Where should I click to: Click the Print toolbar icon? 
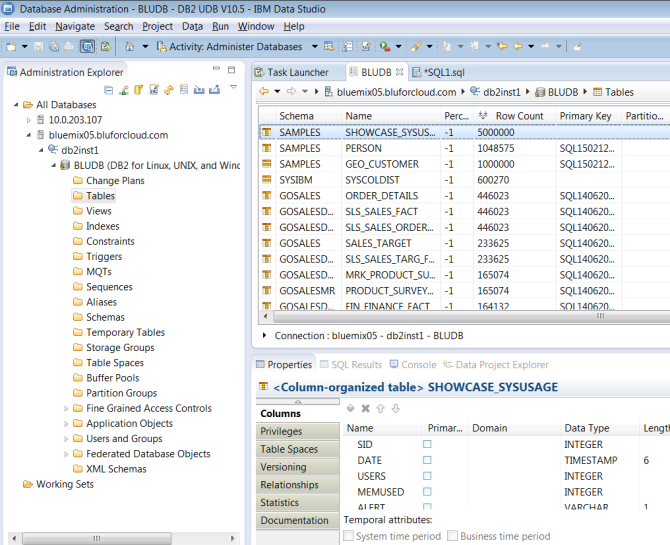69,47
